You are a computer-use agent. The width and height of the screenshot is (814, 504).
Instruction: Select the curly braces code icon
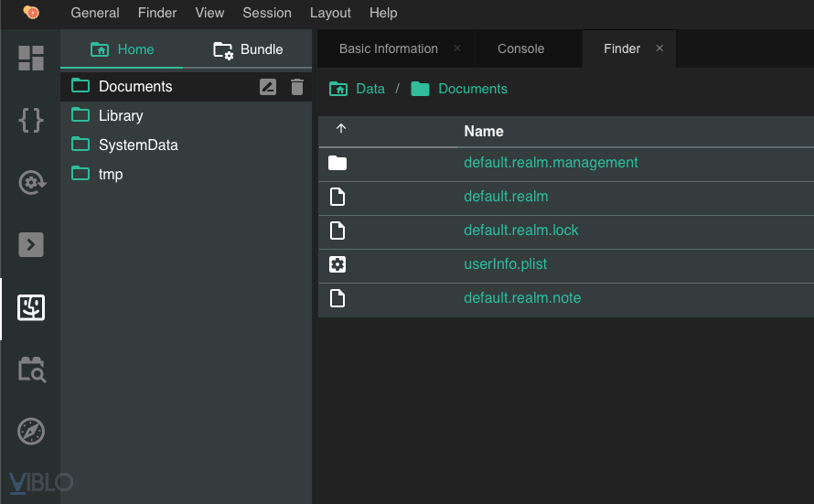point(31,120)
